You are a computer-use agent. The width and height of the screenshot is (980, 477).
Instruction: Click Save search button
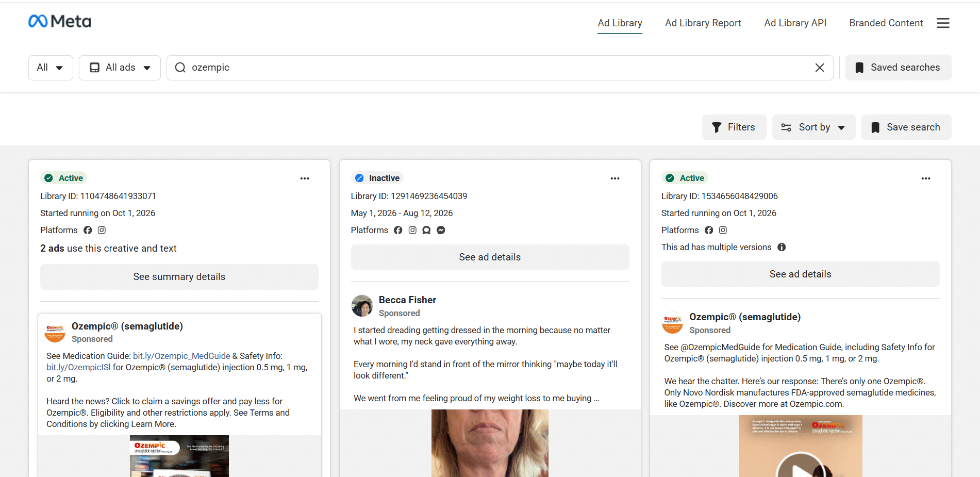(906, 127)
